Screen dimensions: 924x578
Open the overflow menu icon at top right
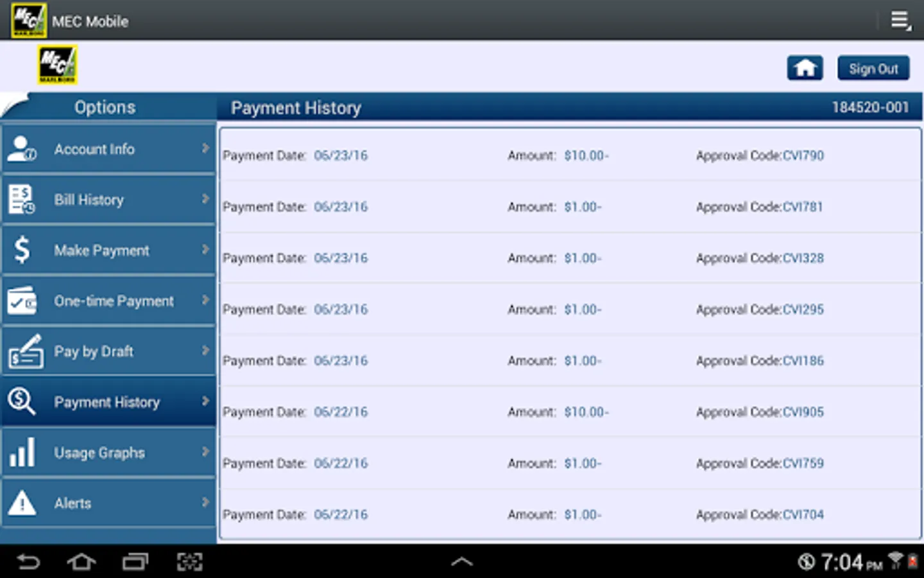point(901,21)
